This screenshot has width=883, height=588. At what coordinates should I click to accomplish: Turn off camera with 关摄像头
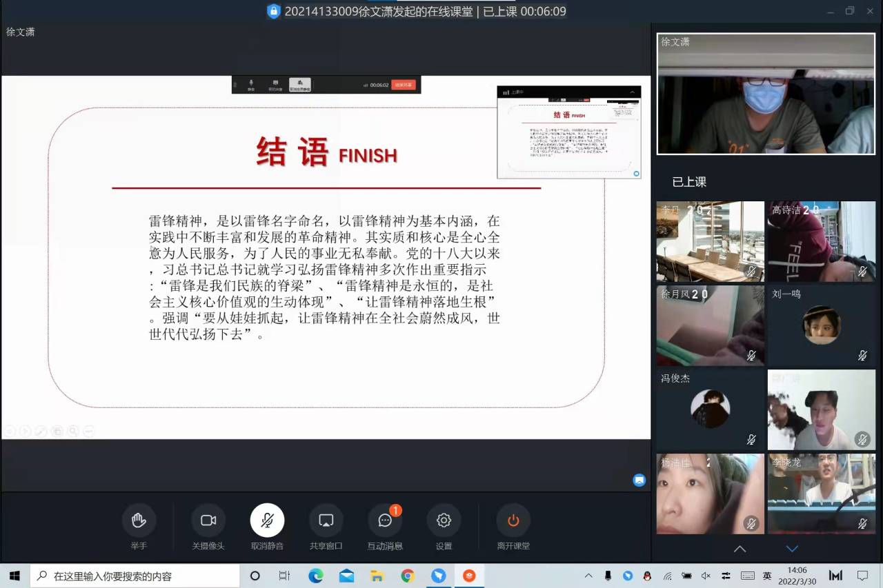(208, 520)
